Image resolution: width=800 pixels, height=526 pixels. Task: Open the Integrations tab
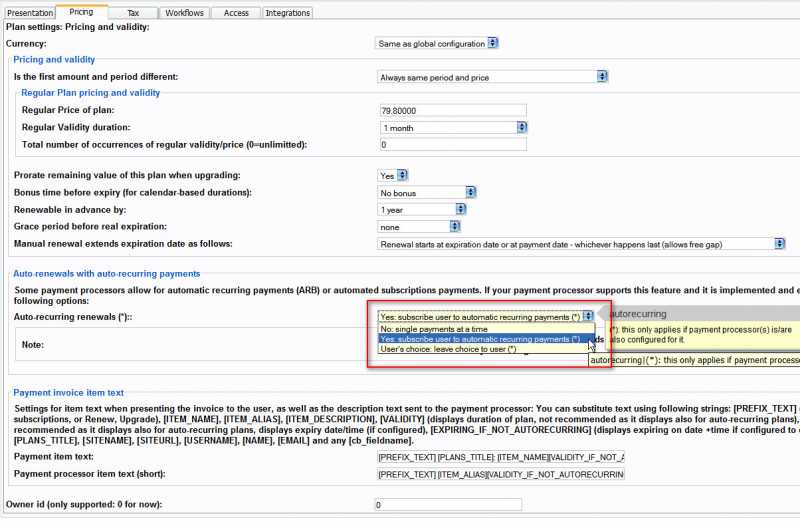pos(288,13)
